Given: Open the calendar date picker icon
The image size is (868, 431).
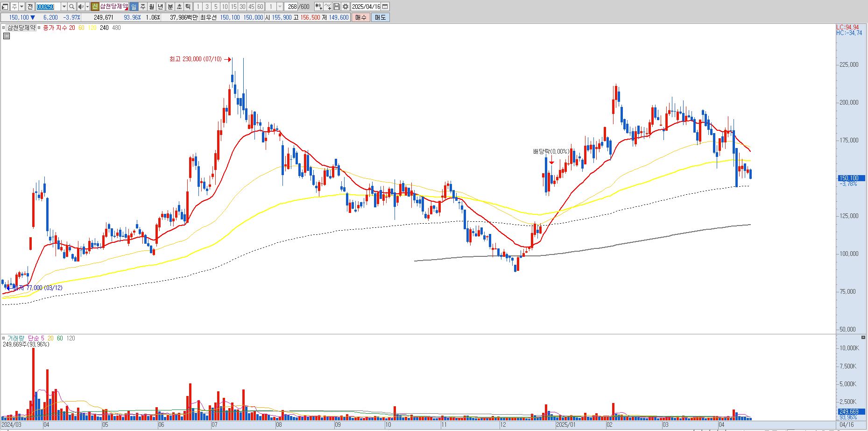Looking at the screenshot, I should tap(385, 7).
